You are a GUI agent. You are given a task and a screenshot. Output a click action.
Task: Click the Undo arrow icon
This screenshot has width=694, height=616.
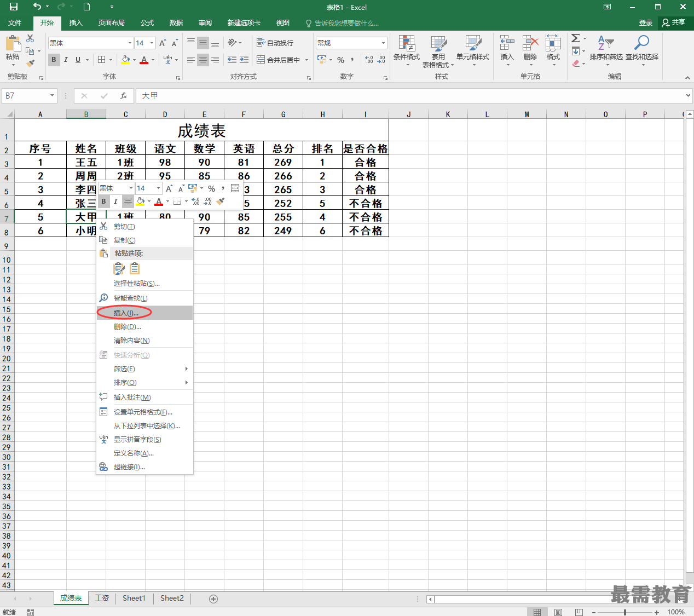[x=37, y=7]
